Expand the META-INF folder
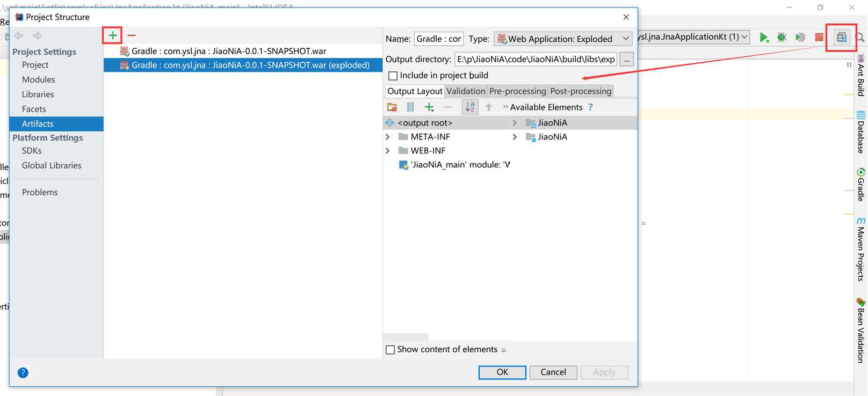 tap(388, 137)
